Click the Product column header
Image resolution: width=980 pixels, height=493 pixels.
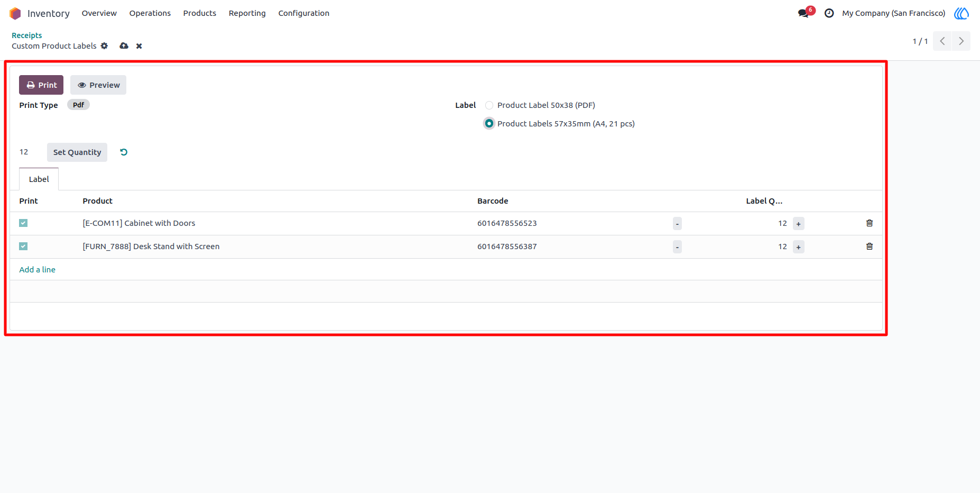pos(98,201)
